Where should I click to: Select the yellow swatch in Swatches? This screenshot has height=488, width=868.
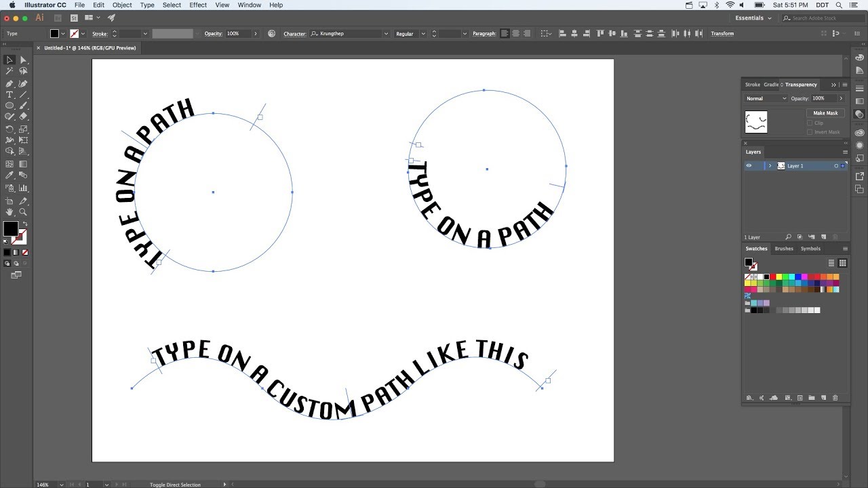(x=780, y=277)
